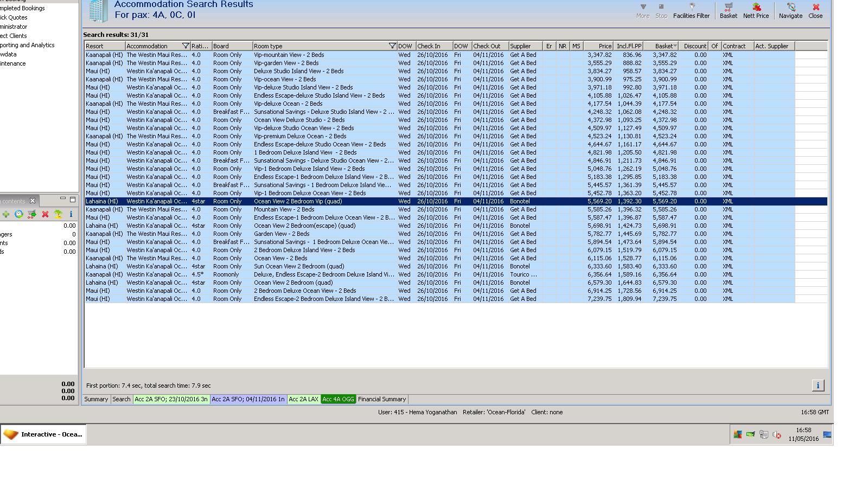
Task: Sort by the Contract column header
Action: pyautogui.click(x=738, y=46)
